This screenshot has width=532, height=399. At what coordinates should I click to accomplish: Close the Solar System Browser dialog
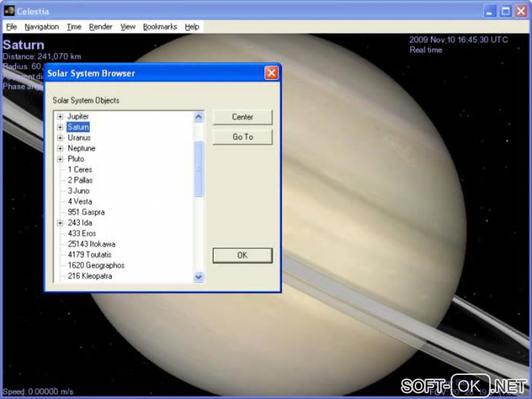(x=271, y=73)
